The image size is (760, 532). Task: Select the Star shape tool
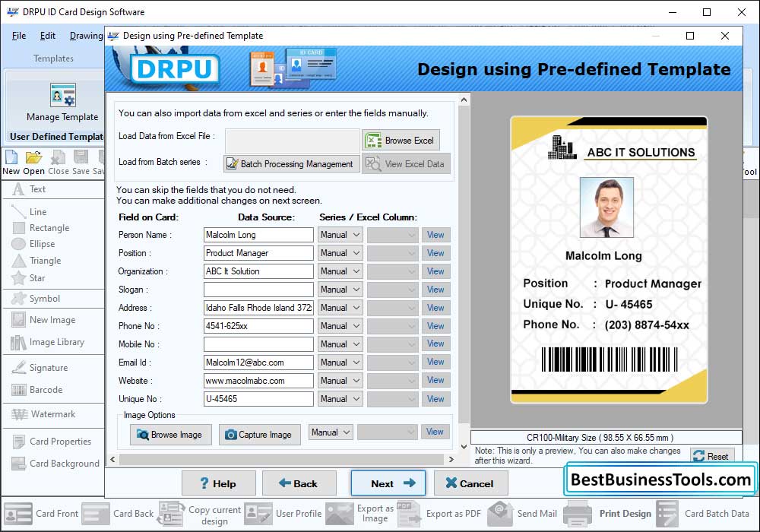28,278
